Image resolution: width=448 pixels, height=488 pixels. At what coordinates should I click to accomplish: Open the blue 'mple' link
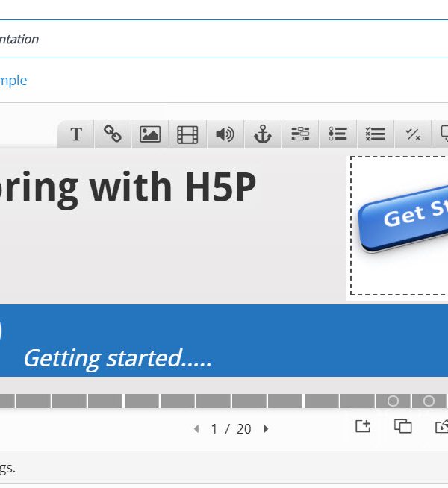click(x=13, y=81)
